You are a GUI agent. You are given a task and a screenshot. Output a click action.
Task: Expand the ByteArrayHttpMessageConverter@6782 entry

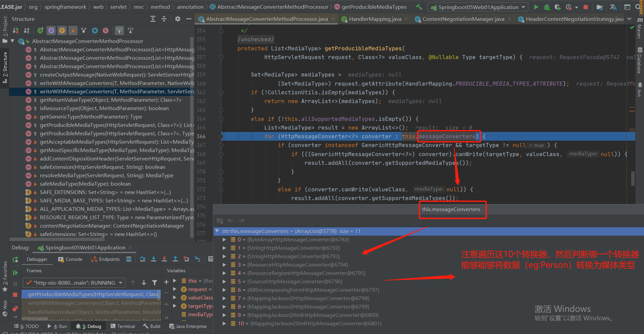pyautogui.click(x=224, y=240)
